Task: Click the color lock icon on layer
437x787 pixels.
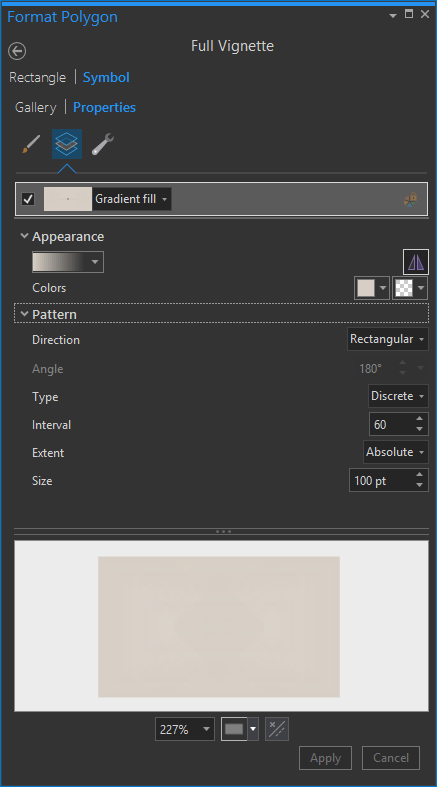Action: click(x=410, y=199)
